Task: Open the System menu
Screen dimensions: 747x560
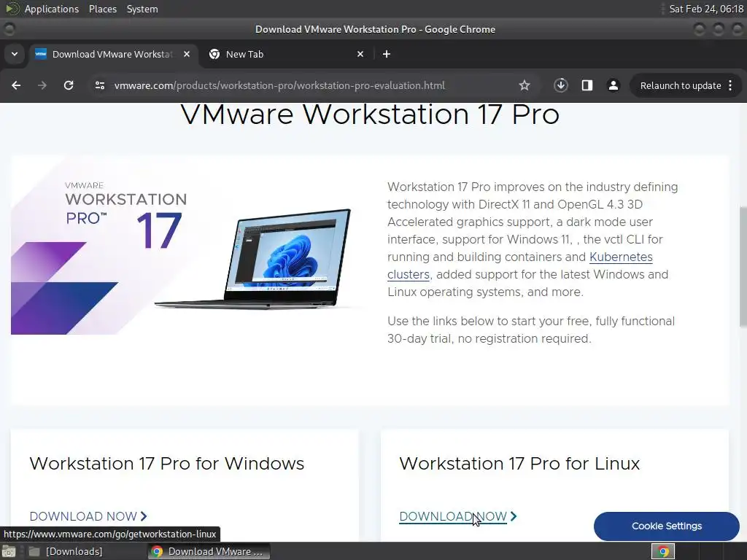Action: click(142, 9)
